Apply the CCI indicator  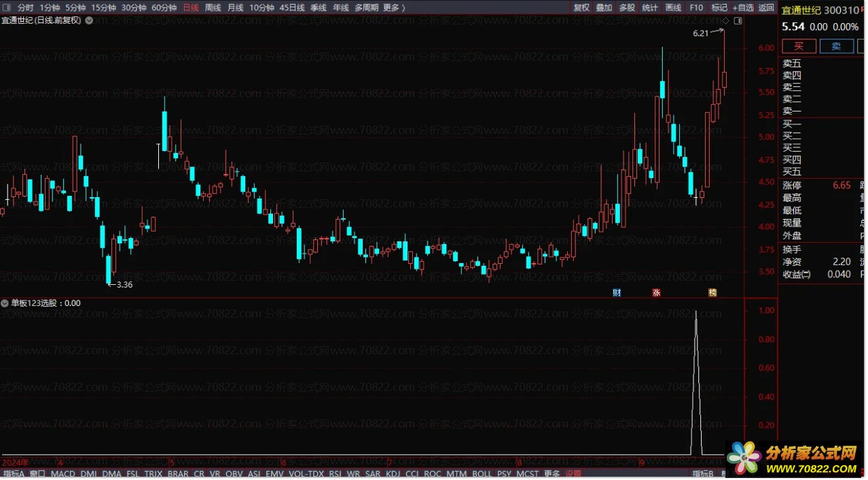(412, 474)
